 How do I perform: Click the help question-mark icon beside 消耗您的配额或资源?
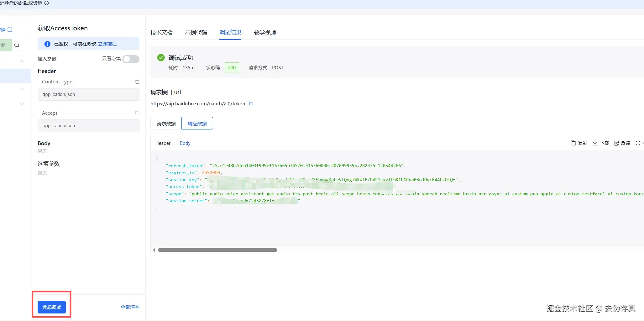pyautogui.click(x=47, y=3)
